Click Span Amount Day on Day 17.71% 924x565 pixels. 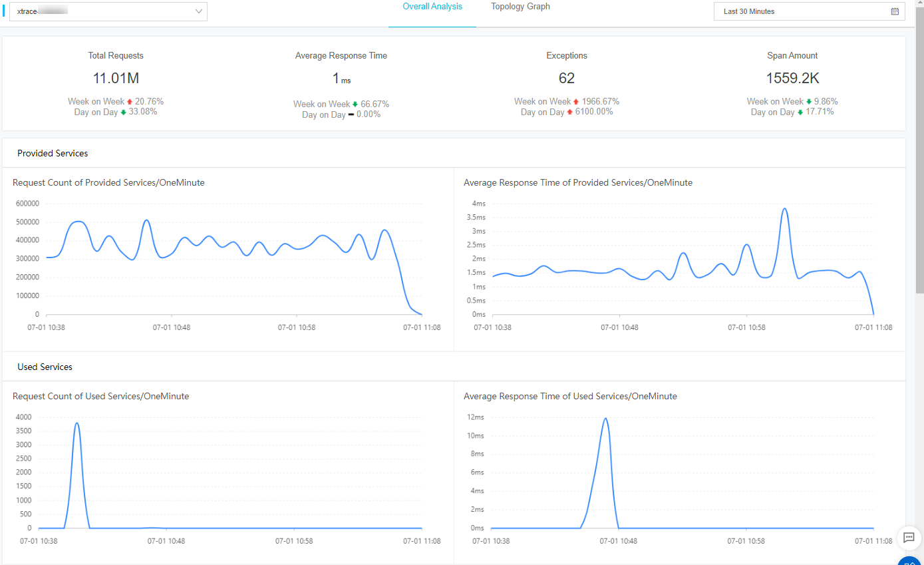pyautogui.click(x=792, y=112)
